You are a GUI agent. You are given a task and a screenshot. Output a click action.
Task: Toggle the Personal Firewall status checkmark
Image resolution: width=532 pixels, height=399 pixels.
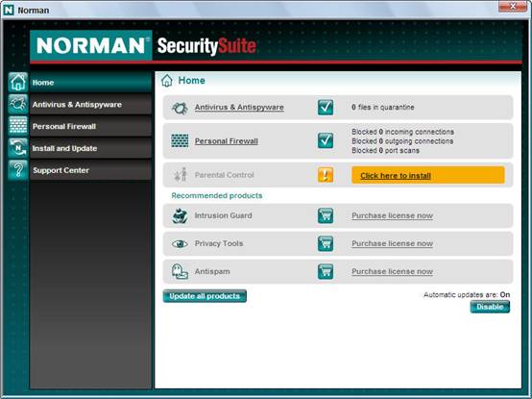coord(326,140)
